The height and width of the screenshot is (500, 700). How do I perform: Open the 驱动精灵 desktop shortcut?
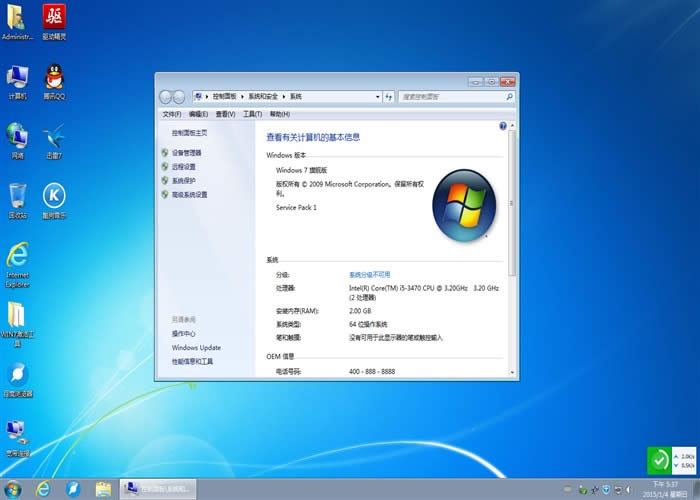tap(53, 17)
